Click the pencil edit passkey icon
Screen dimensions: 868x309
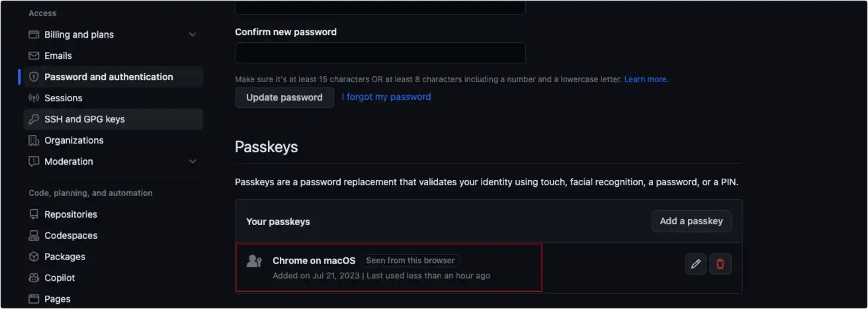point(695,264)
